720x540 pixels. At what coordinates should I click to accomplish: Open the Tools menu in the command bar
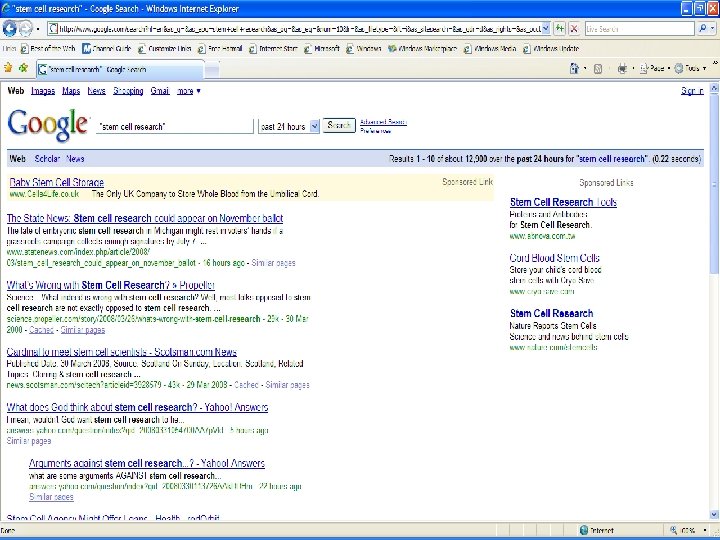tap(690, 68)
